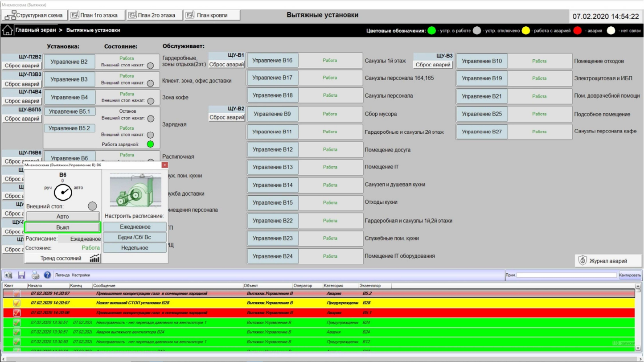The image size is (644, 362).
Task: Open help with the blue question mark icon
Action: click(47, 275)
